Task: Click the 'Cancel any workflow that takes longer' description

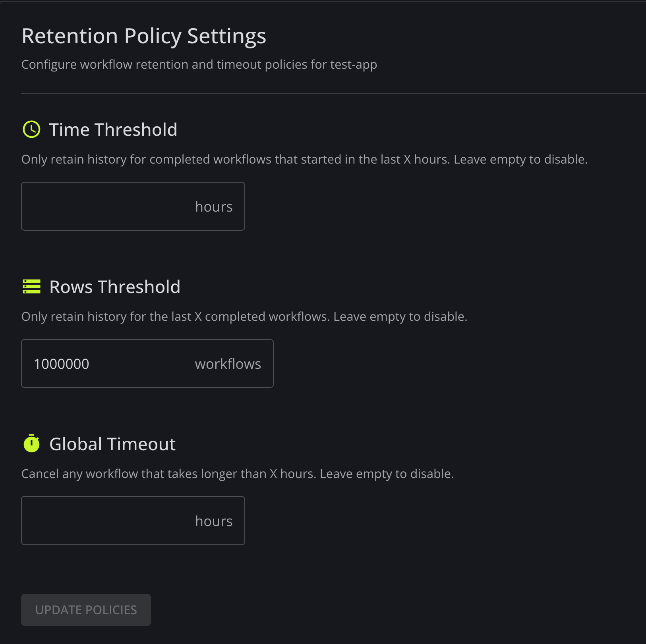Action: [238, 474]
